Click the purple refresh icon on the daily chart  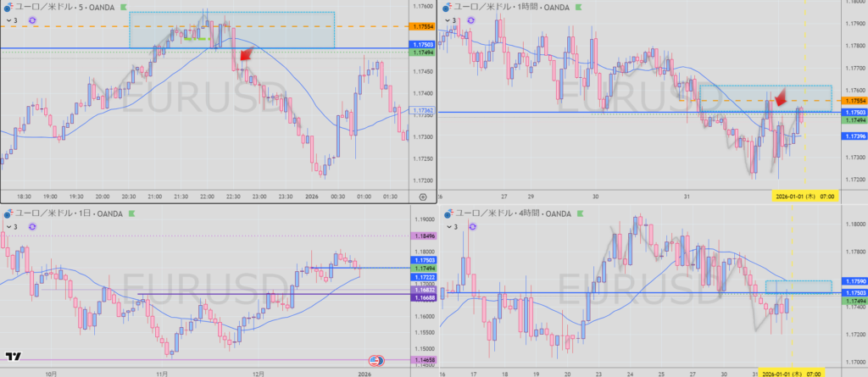[32, 227]
